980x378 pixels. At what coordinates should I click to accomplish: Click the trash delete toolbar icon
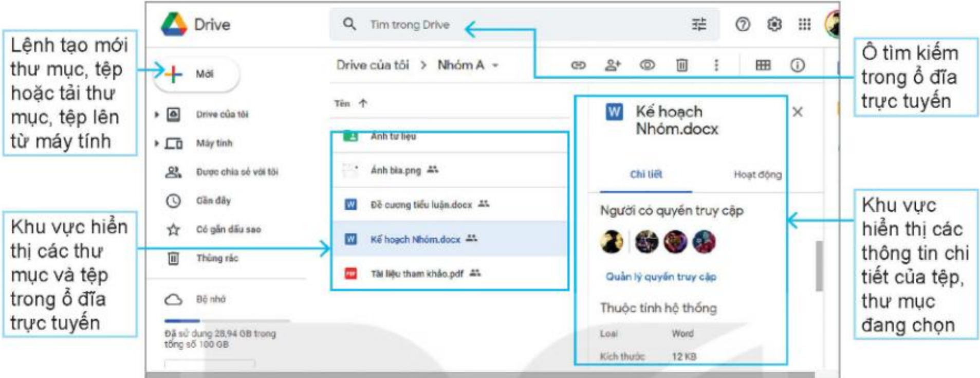[x=681, y=65]
